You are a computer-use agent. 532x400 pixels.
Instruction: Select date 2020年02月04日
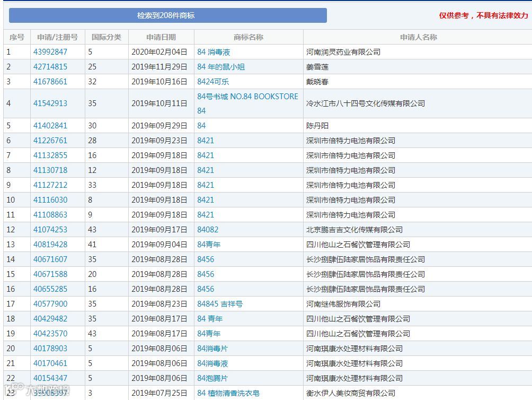tap(159, 52)
